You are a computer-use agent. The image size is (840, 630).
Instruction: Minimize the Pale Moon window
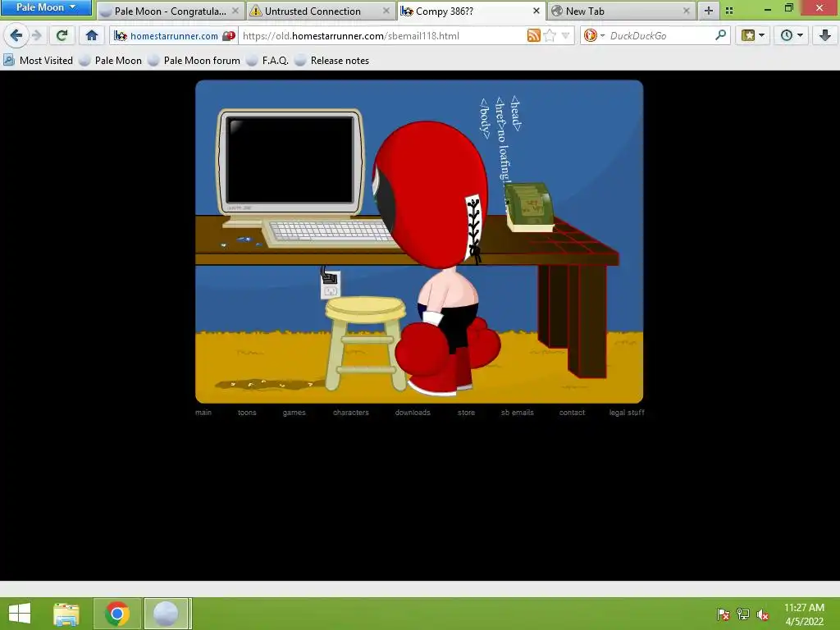click(x=768, y=8)
